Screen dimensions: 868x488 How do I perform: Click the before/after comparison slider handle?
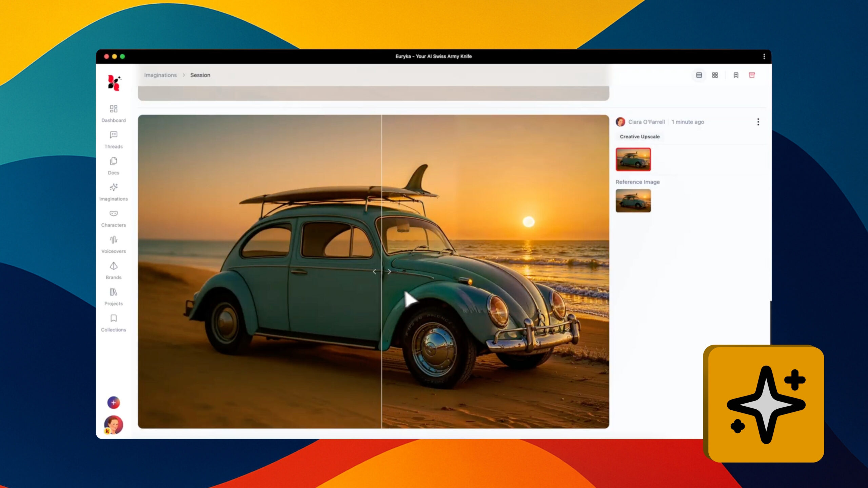pos(382,271)
